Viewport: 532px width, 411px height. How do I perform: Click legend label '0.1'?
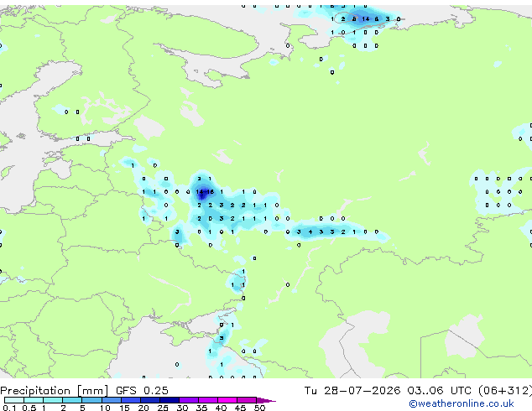pyautogui.click(x=9, y=408)
